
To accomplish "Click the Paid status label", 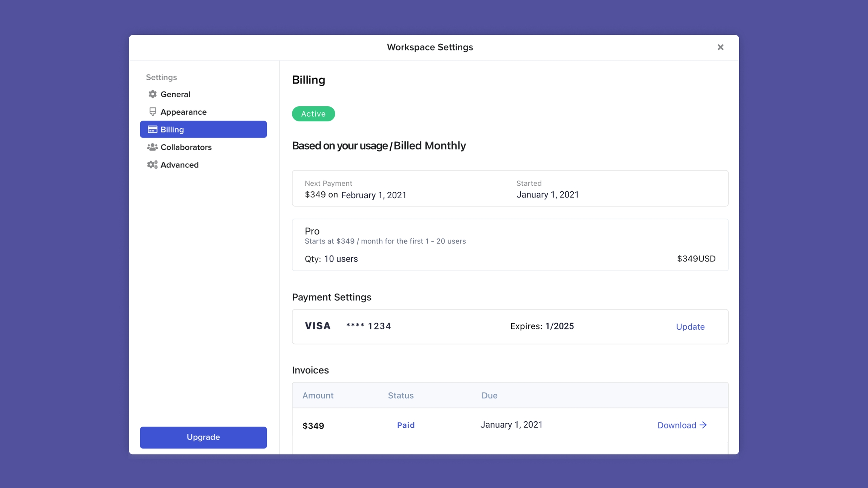I will coord(405,425).
